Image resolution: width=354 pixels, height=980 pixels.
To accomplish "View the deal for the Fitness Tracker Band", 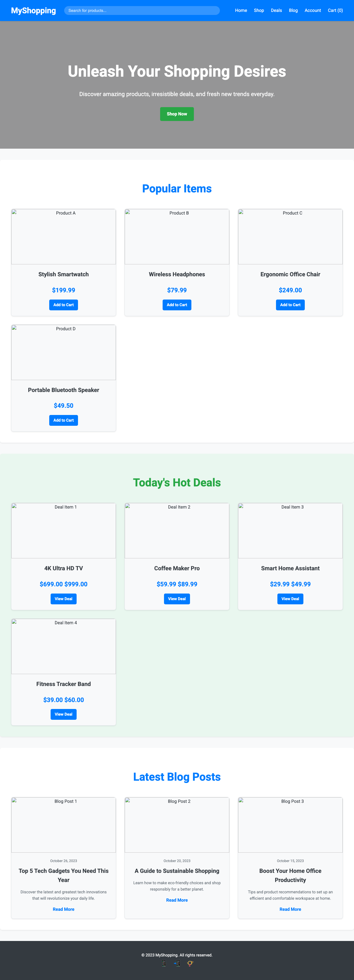I will click(x=63, y=715).
